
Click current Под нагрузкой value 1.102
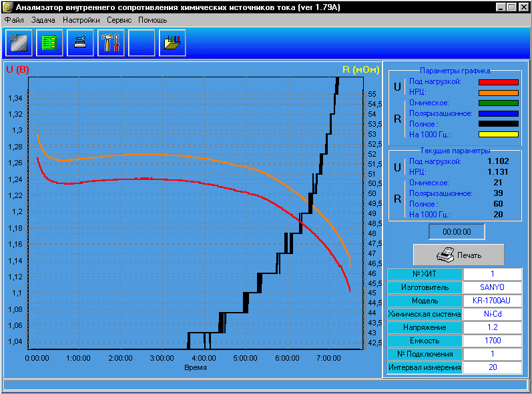coord(498,161)
